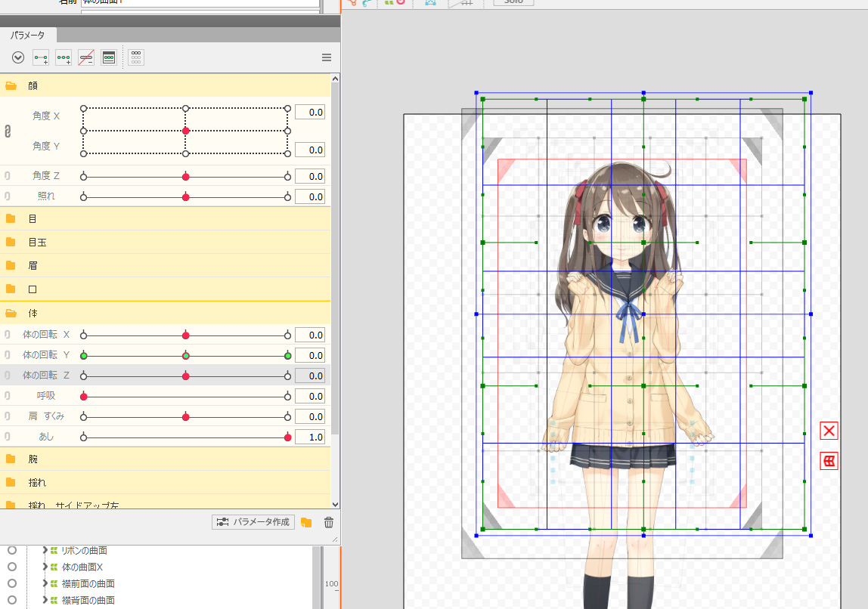Image resolution: width=868 pixels, height=609 pixels.
Task: Open the parameter panel hamburger menu
Action: coord(327,57)
